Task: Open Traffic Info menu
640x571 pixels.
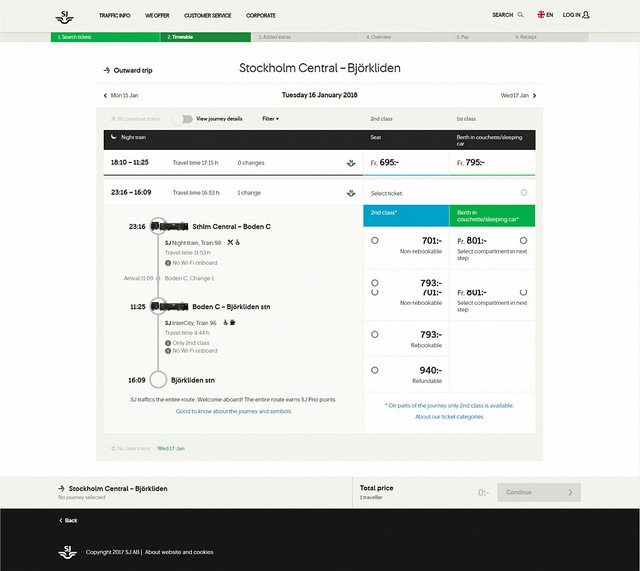Action: (115, 16)
